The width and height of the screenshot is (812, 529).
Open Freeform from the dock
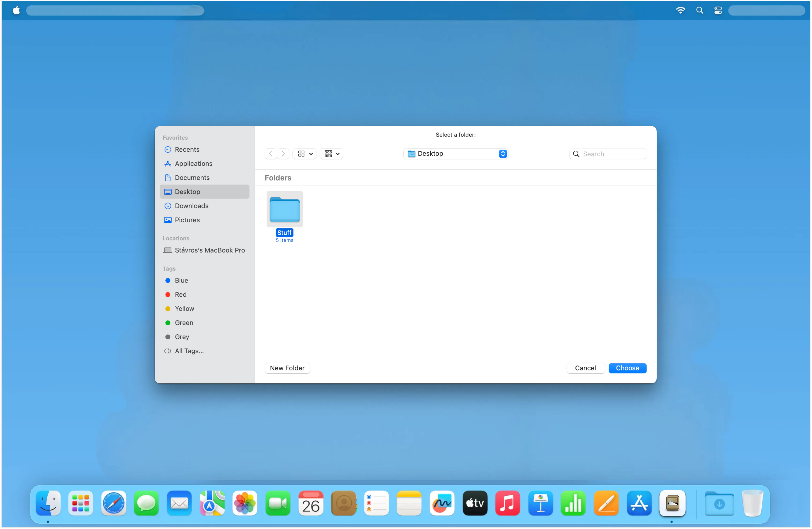(442, 503)
